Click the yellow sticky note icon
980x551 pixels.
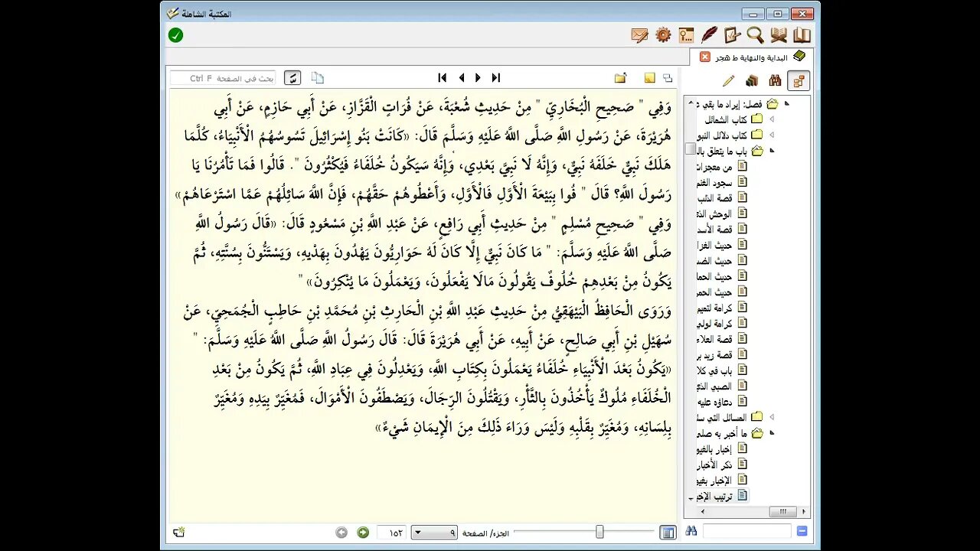pyautogui.click(x=649, y=78)
